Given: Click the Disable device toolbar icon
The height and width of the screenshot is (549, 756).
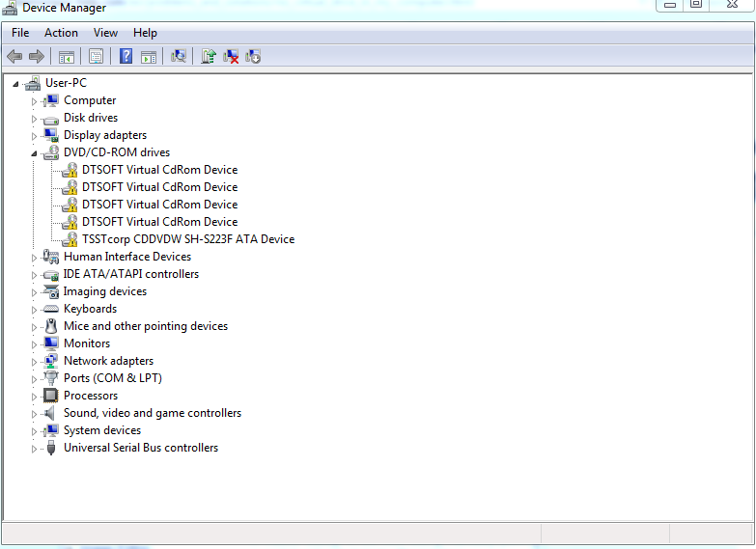Looking at the screenshot, I should (x=253, y=56).
